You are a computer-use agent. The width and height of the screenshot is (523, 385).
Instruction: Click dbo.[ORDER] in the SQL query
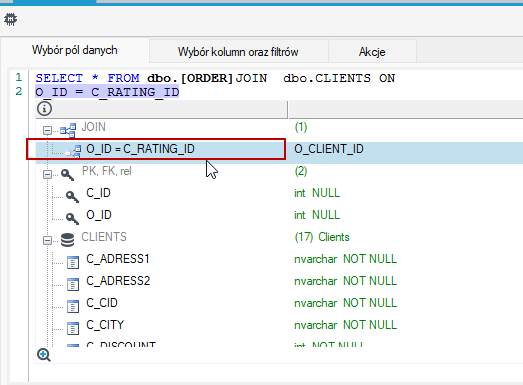click(x=190, y=78)
